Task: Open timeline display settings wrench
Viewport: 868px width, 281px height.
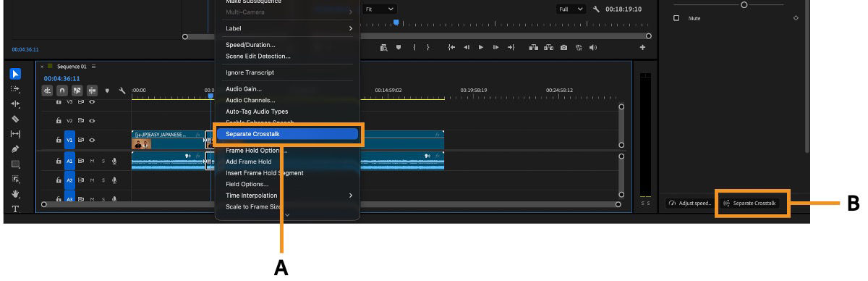Action: tap(122, 91)
